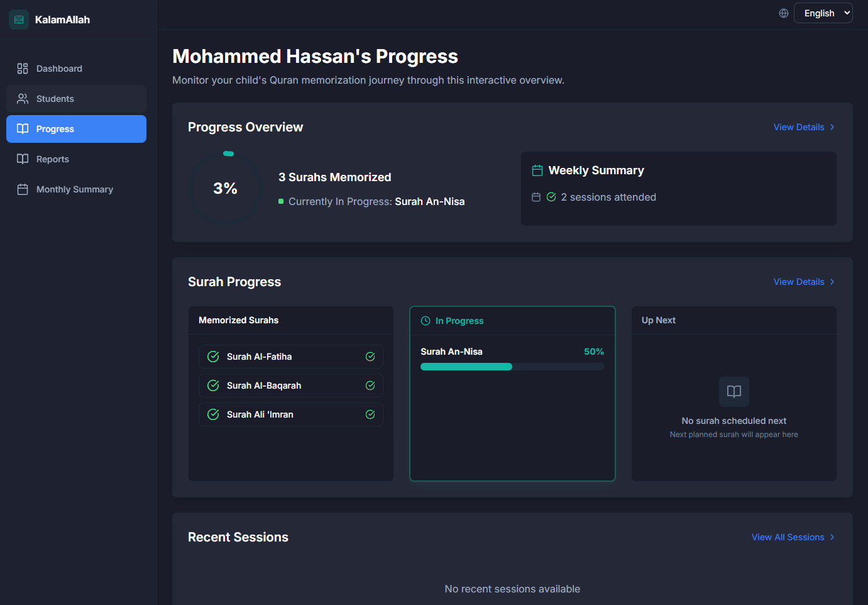Viewport: 868px width, 605px height.
Task: Click the Dashboard grid icon
Action: (x=23, y=69)
